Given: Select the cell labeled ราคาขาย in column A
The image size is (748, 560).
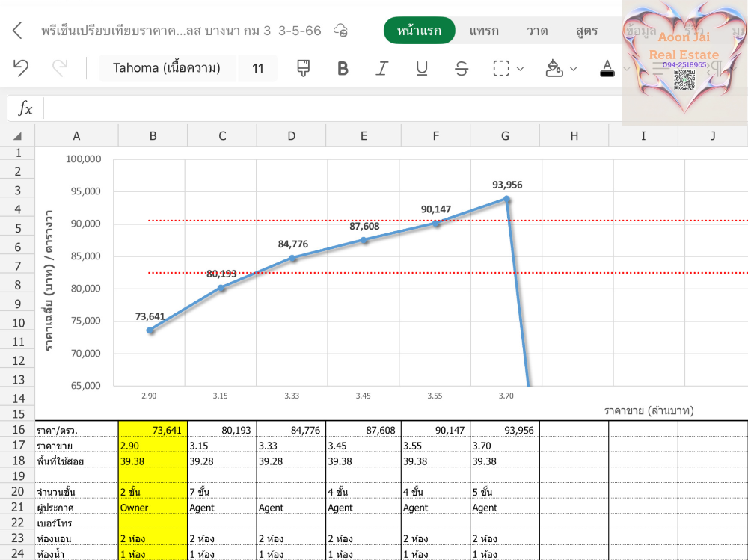Looking at the screenshot, I should 76,446.
